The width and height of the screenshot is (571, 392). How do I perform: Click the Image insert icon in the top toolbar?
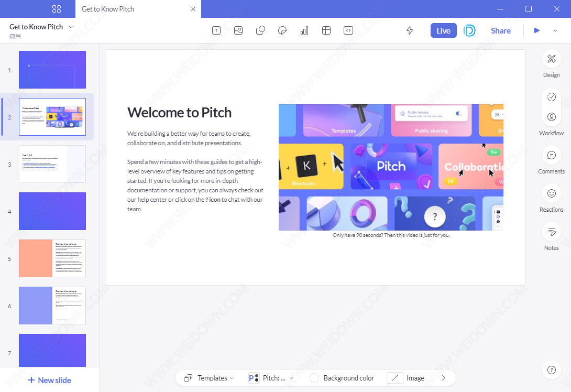pos(238,30)
